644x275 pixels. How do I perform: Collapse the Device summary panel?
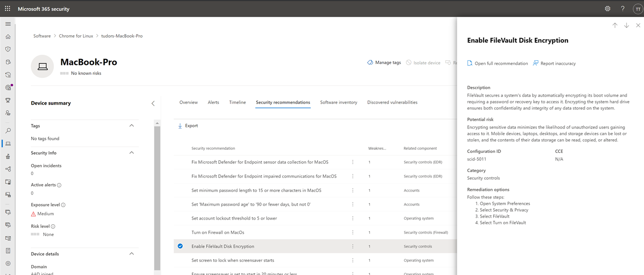pyautogui.click(x=153, y=104)
